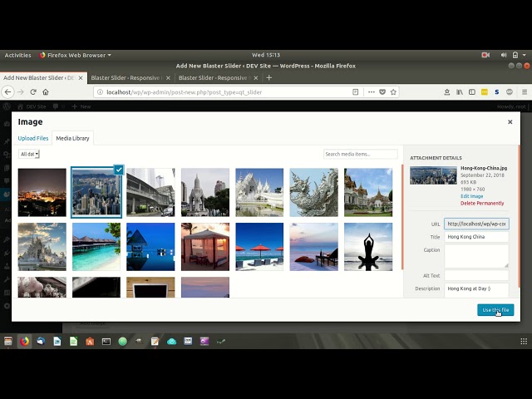Screen dimensions: 532x399
Task: Select the yoga silhouette sunset thumbnail
Action: pos(368,246)
